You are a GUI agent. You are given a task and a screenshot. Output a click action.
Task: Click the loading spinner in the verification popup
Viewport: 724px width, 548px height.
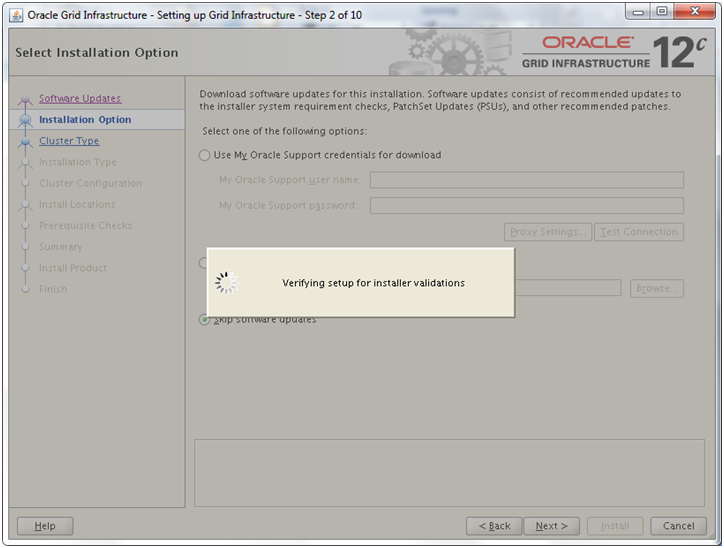coord(226,283)
